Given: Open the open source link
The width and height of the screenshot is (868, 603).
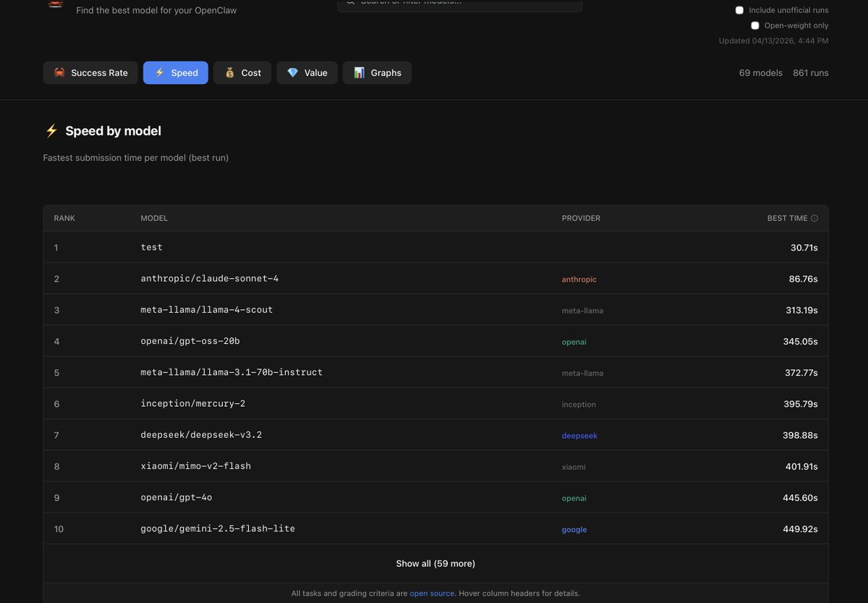Looking at the screenshot, I should click(x=432, y=594).
